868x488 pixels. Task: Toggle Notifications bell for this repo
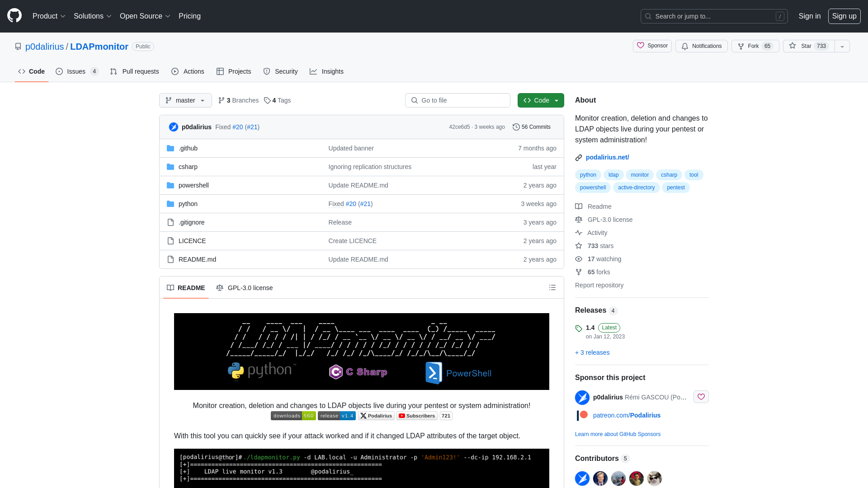coord(702,46)
